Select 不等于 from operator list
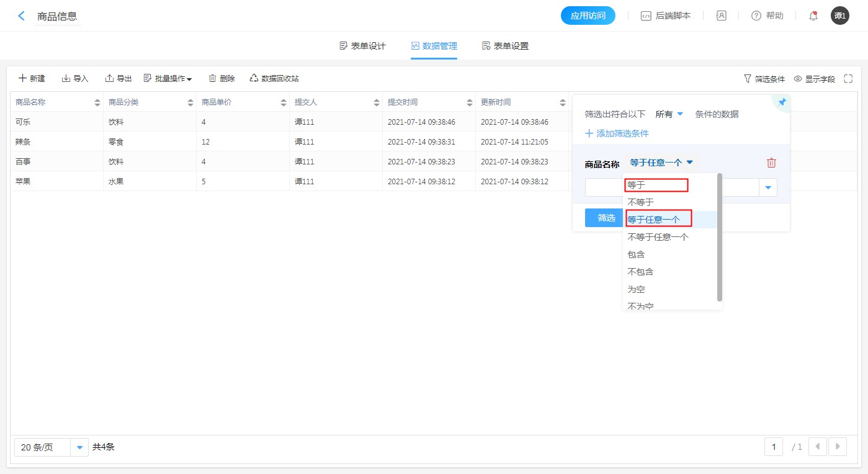This screenshot has height=474, width=868. click(x=640, y=202)
